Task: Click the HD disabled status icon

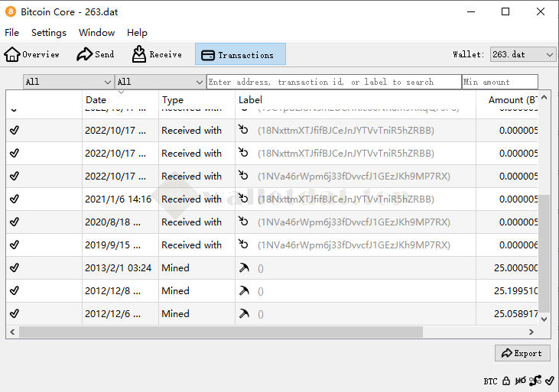Action: coord(520,381)
